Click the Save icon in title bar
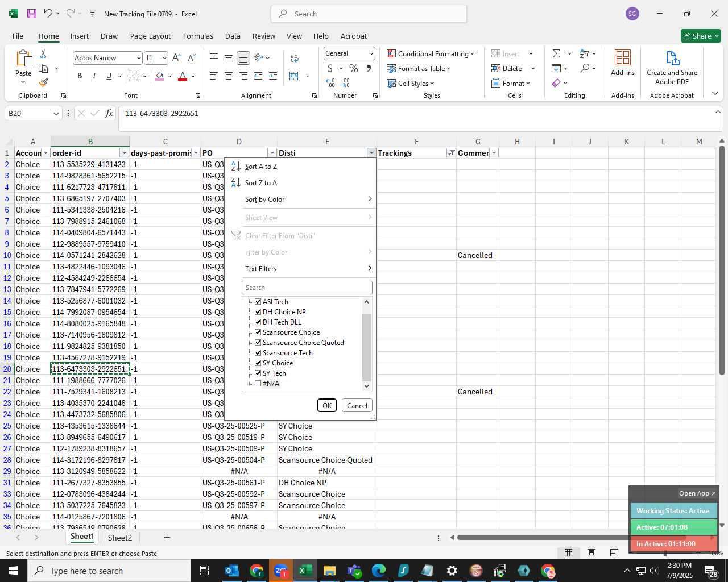The height and width of the screenshot is (582, 728). (32, 14)
